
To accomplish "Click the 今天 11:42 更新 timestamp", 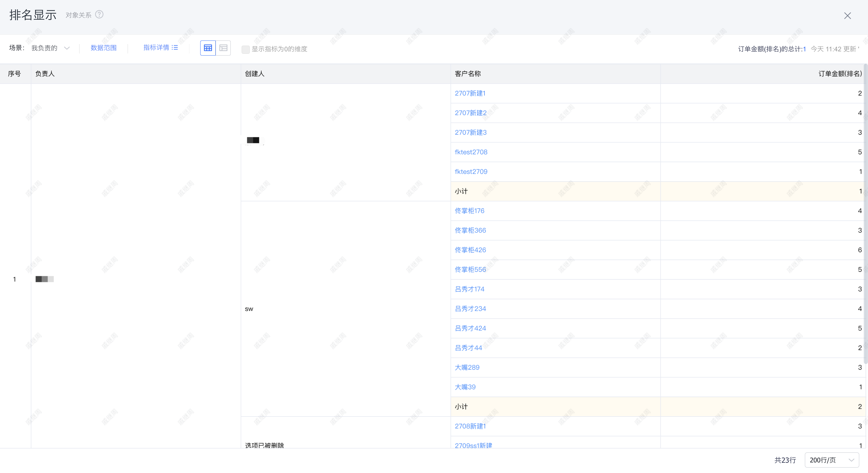I will (833, 49).
